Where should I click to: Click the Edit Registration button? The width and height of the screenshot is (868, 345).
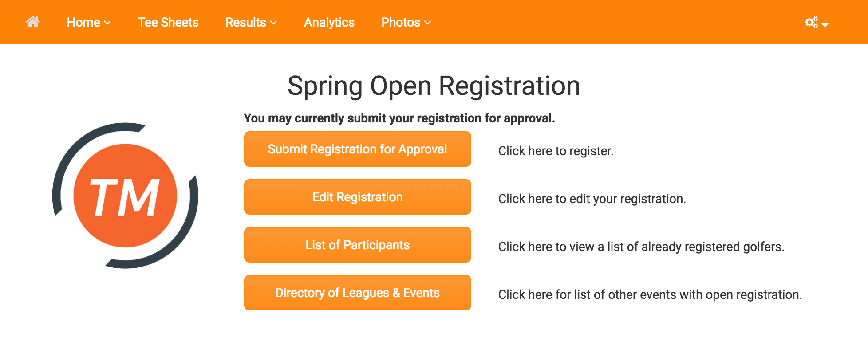(358, 197)
